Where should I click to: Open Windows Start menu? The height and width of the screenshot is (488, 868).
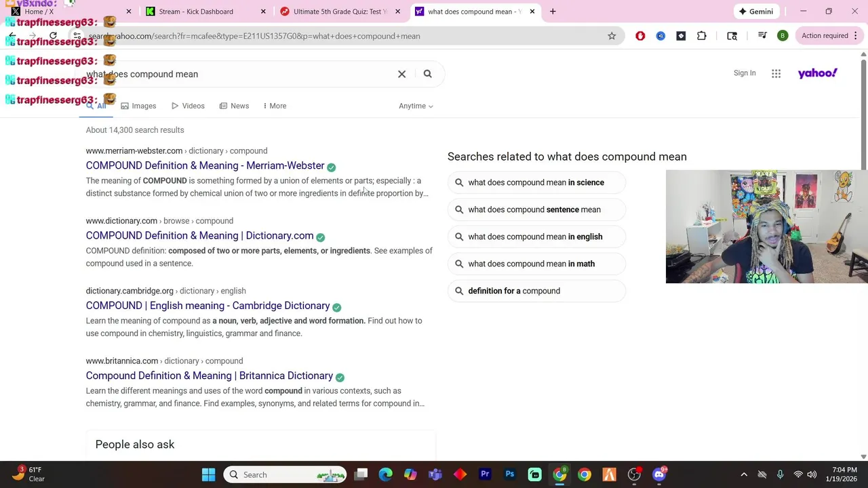(208, 474)
